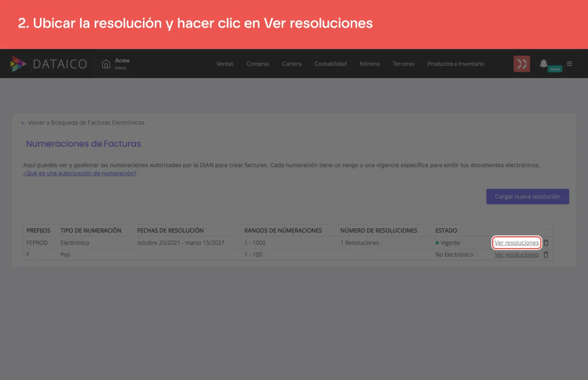The image size is (588, 380).
Task: Open the hamburger menu icon
Action: [570, 64]
